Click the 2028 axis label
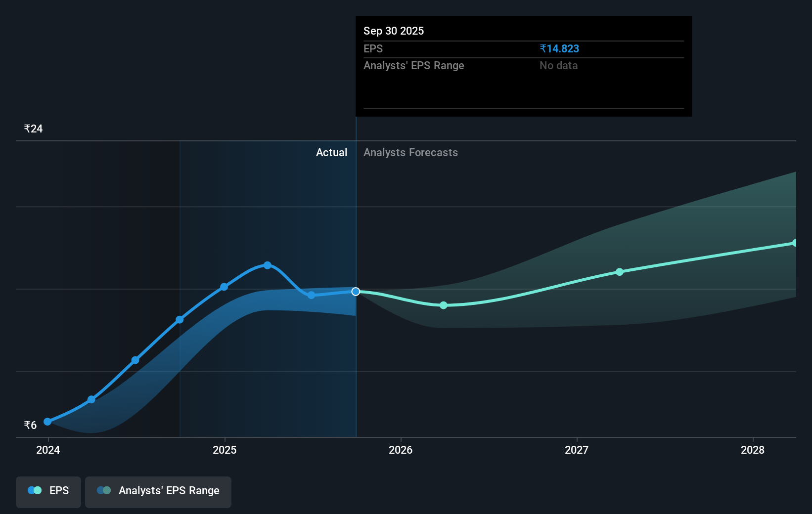812x514 pixels. point(753,450)
